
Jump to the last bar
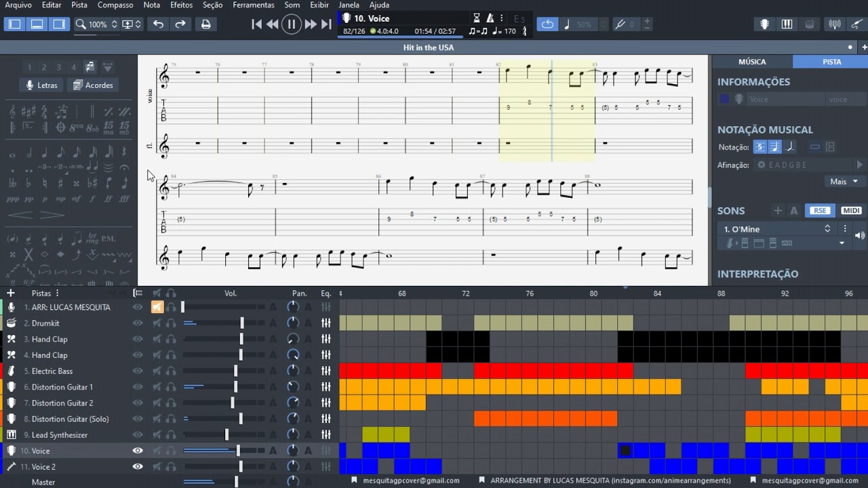pos(326,24)
